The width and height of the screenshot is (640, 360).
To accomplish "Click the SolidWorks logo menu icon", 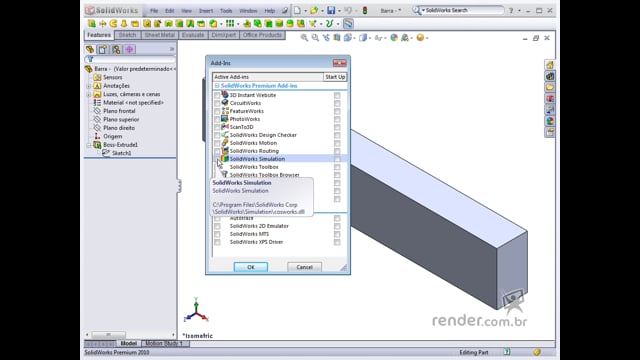I will click(x=90, y=10).
